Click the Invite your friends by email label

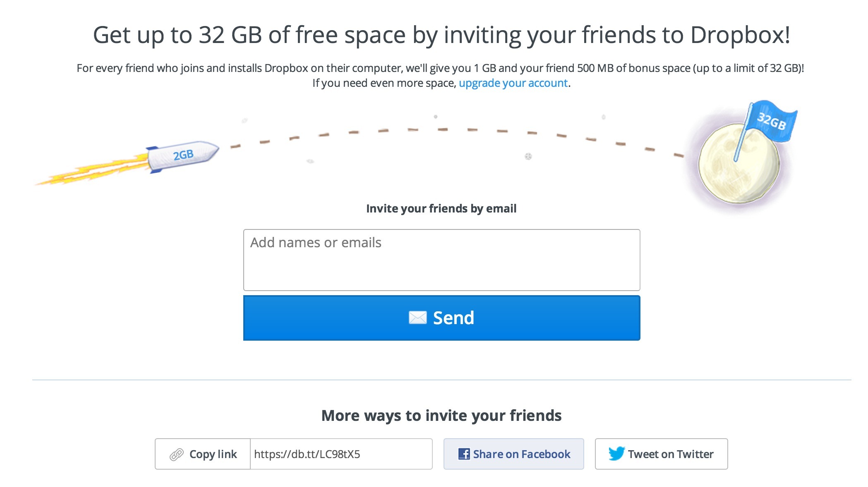[x=441, y=208]
